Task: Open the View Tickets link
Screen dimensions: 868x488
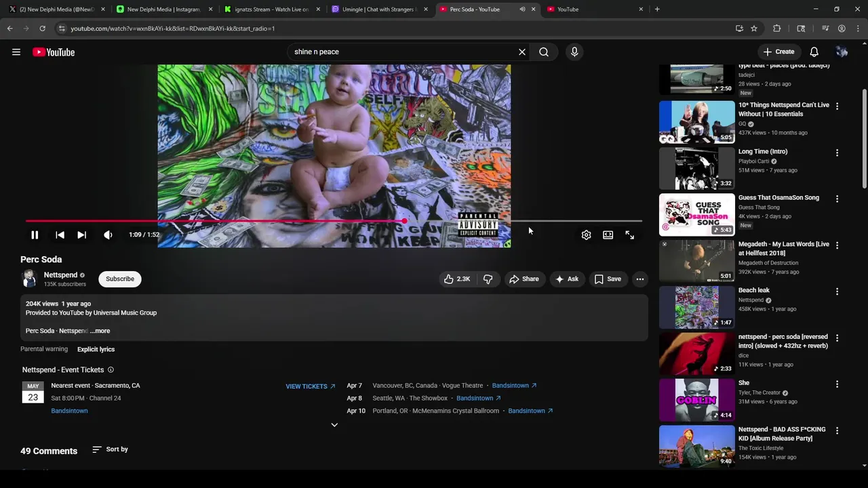Action: click(x=311, y=386)
